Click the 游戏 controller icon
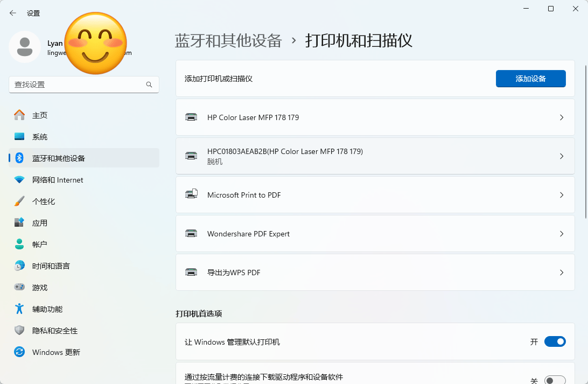588x384 pixels. tap(19, 288)
